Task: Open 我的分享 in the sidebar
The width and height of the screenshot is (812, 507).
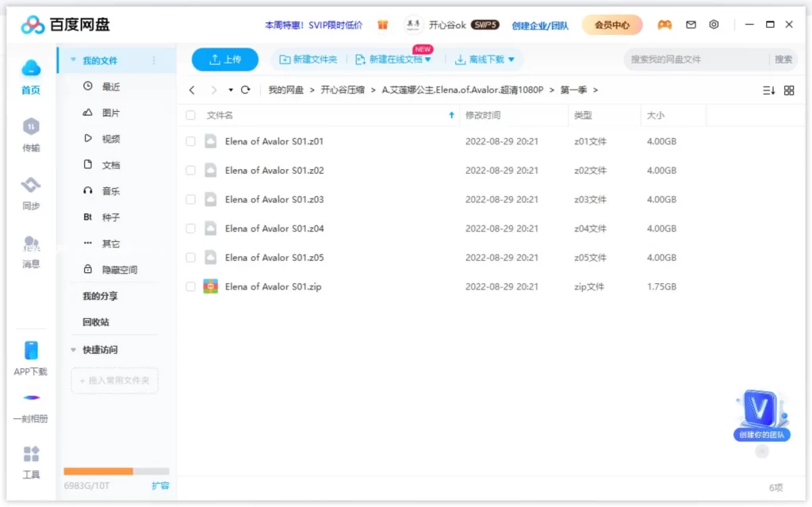Action: (100, 296)
